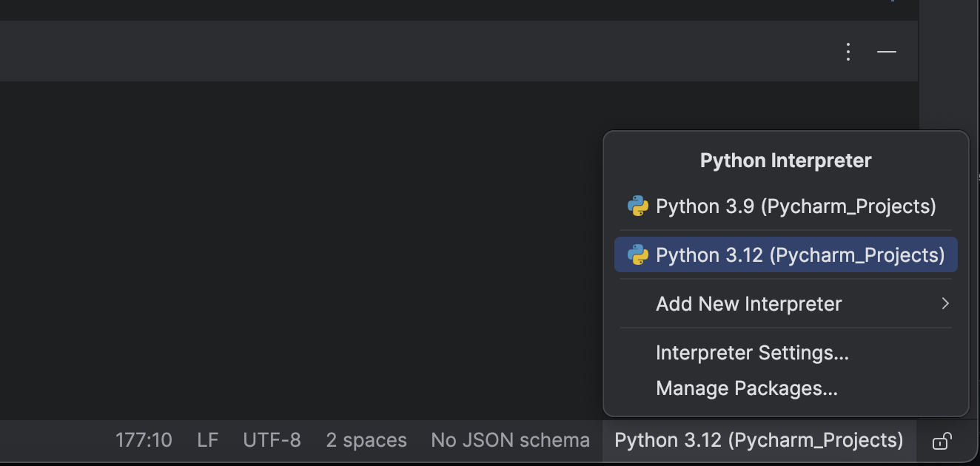The width and height of the screenshot is (980, 466).
Task: Change the LF line separator
Action: pyautogui.click(x=208, y=441)
